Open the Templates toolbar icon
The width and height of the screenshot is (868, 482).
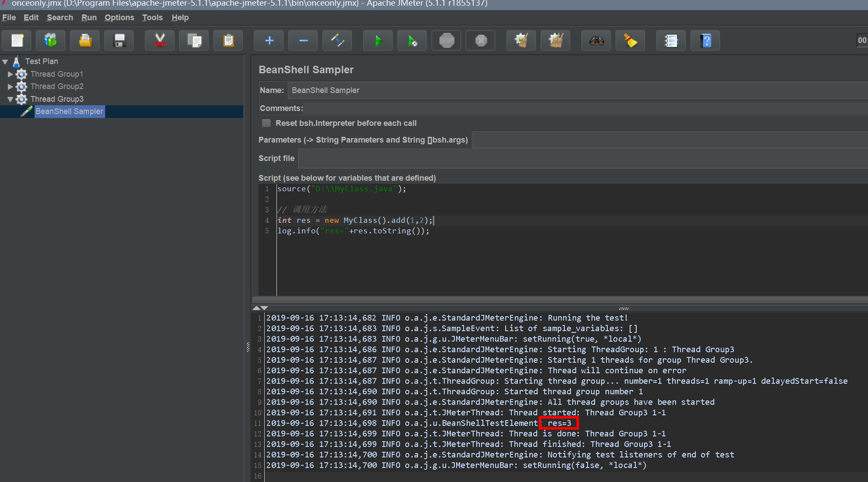pos(51,41)
